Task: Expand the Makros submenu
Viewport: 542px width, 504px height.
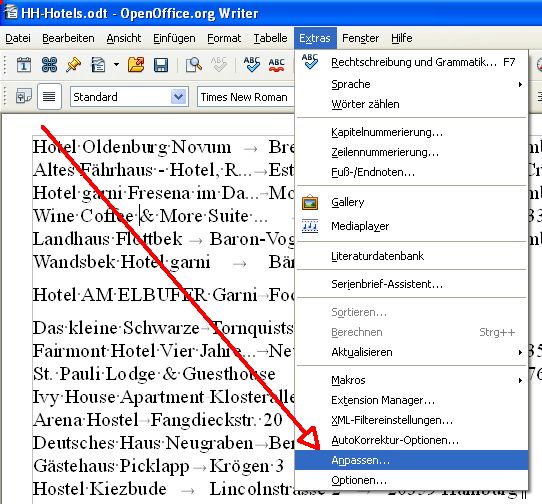Action: 411,380
